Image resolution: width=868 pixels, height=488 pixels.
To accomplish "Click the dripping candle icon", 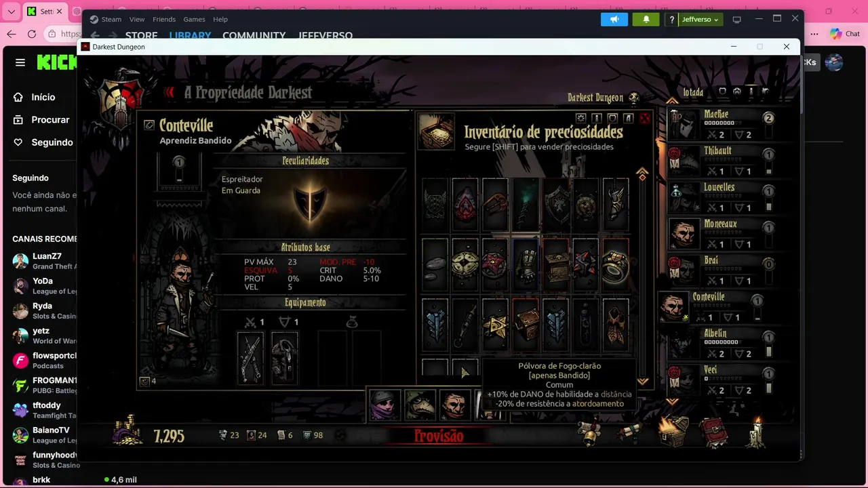I will 757,431.
